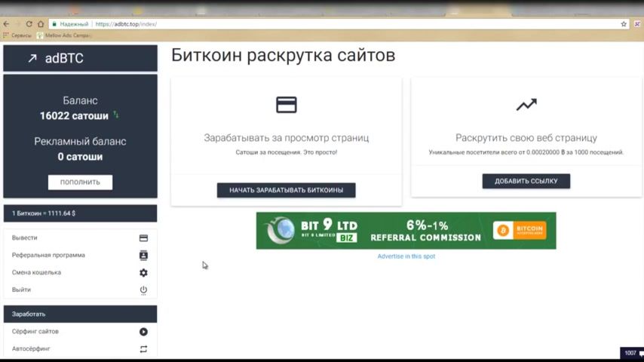This screenshot has height=362, width=644.
Task: Bookmark page with the star icon
Action: click(x=624, y=24)
